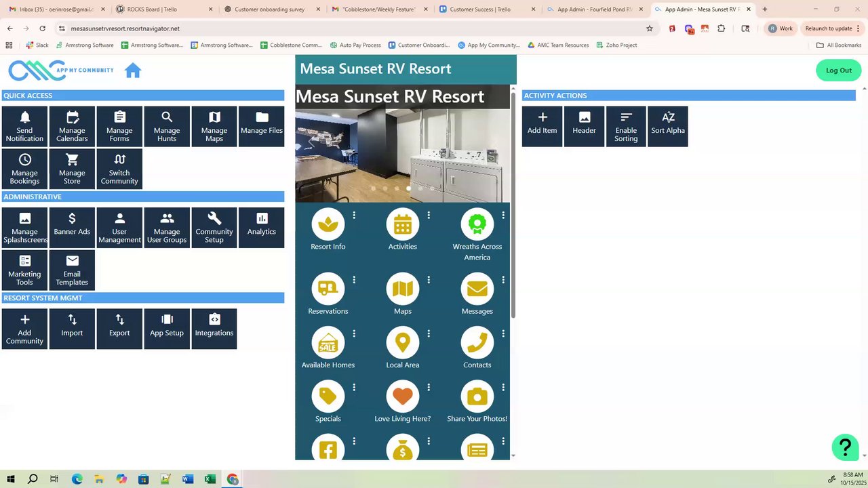Expand three-dot menu beside Available Homes

pos(354,333)
